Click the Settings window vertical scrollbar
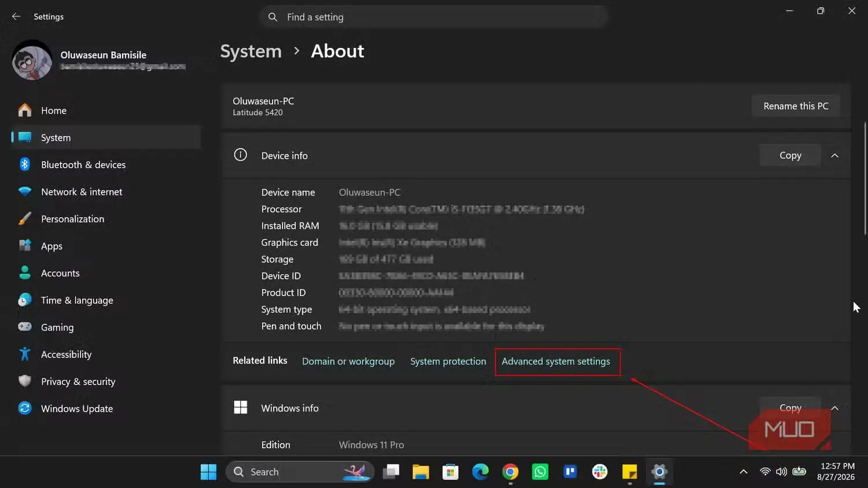This screenshot has height=488, width=868. (865, 178)
